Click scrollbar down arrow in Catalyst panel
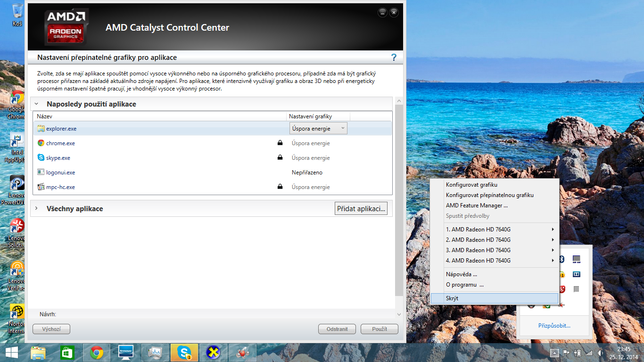The height and width of the screenshot is (362, 644). point(399,314)
